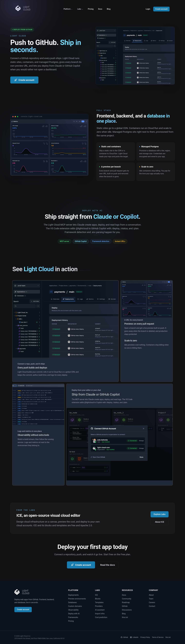Image resolution: width=185 pixels, height=644 pixels.
Task: Open Privacy Policy link in the footer
Action: point(145,637)
